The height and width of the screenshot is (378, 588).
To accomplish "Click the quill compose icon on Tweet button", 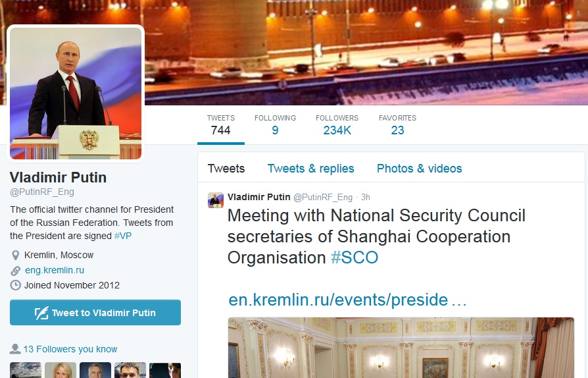I will click(x=41, y=313).
